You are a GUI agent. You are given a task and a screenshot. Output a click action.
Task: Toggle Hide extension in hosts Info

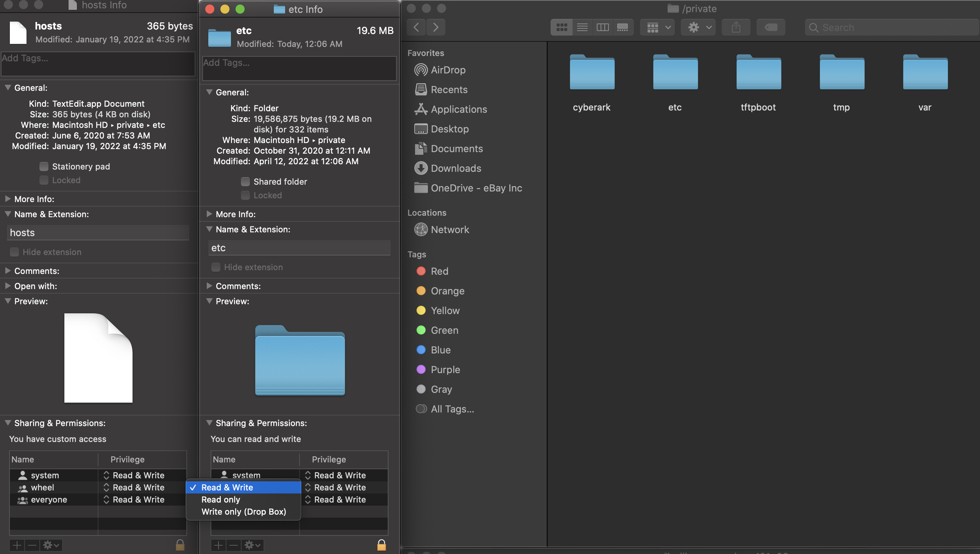point(14,252)
